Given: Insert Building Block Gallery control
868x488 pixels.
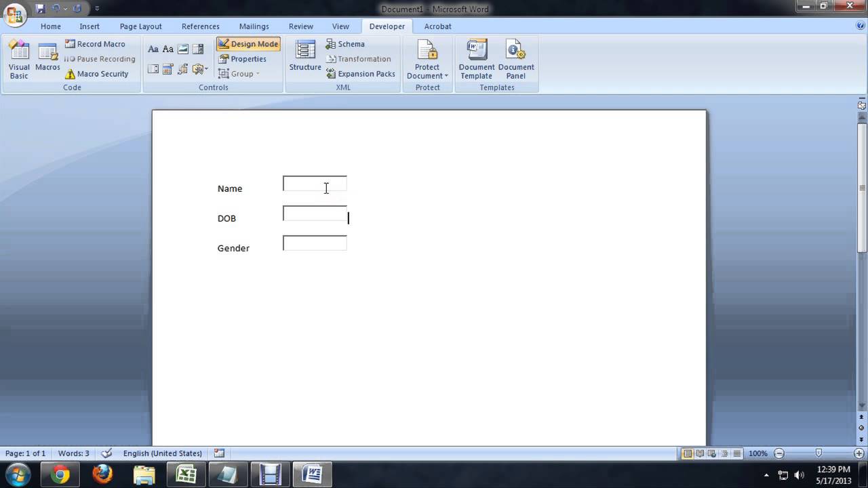Looking at the screenshot, I should pos(183,68).
